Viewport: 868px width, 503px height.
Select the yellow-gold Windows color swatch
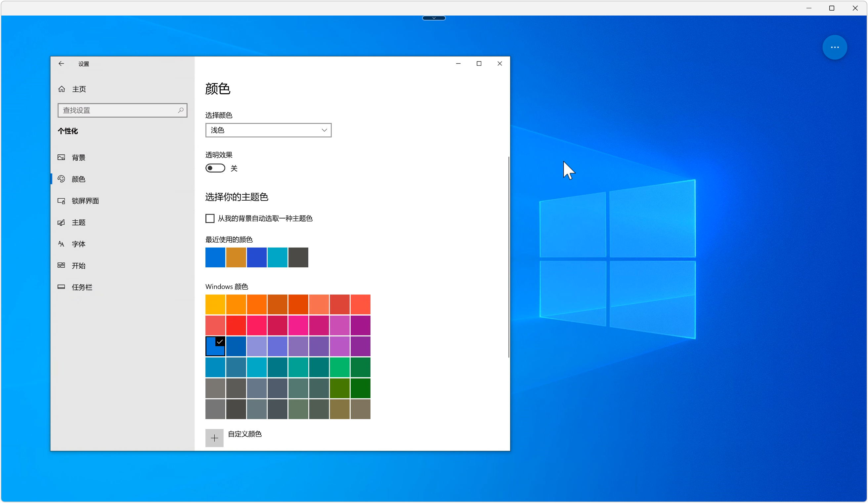pyautogui.click(x=215, y=304)
